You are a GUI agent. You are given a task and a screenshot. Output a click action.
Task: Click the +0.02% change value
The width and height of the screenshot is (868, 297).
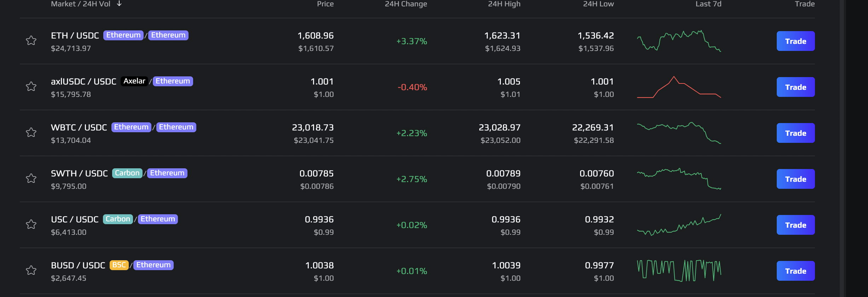412,225
